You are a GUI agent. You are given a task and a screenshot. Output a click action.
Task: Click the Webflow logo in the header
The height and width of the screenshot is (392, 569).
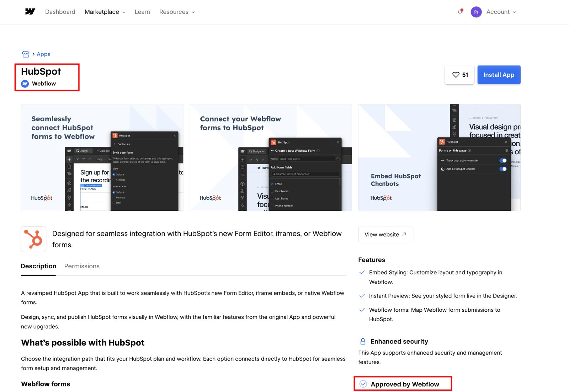(30, 12)
